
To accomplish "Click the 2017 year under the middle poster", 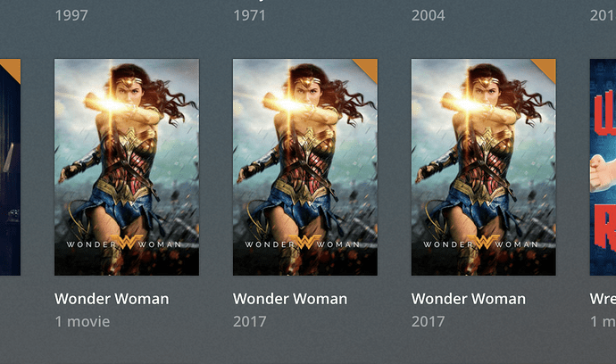I will [249, 321].
